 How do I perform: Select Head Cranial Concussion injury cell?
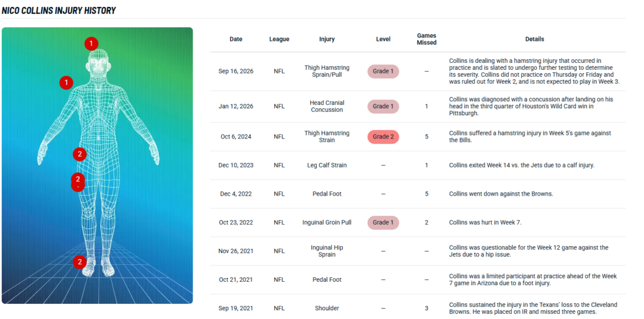pyautogui.click(x=327, y=106)
